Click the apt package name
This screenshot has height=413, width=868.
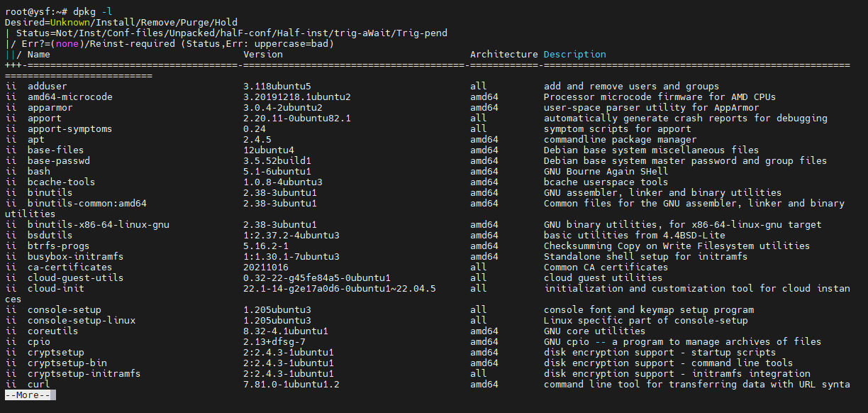click(35, 139)
